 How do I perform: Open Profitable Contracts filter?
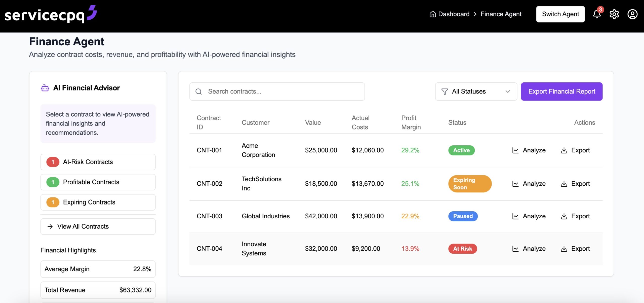point(98,182)
